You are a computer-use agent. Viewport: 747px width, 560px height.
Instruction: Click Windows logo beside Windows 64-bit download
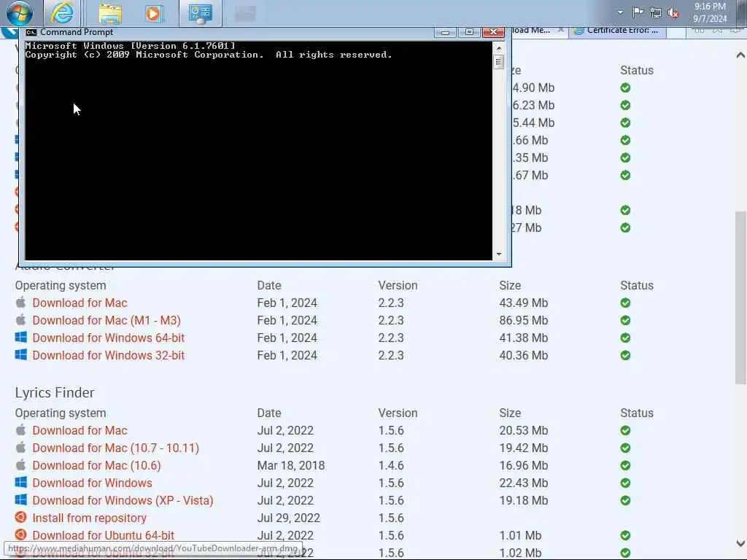click(x=20, y=338)
